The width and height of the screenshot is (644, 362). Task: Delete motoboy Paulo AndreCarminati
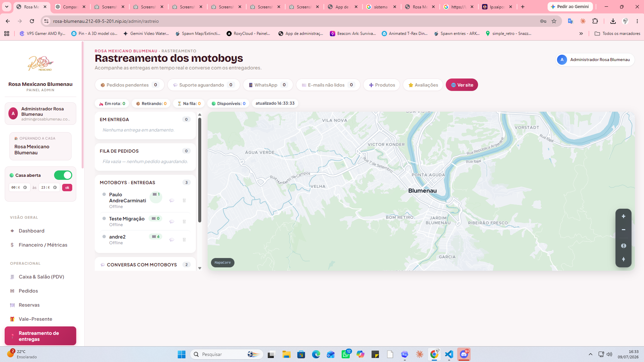[184, 201]
